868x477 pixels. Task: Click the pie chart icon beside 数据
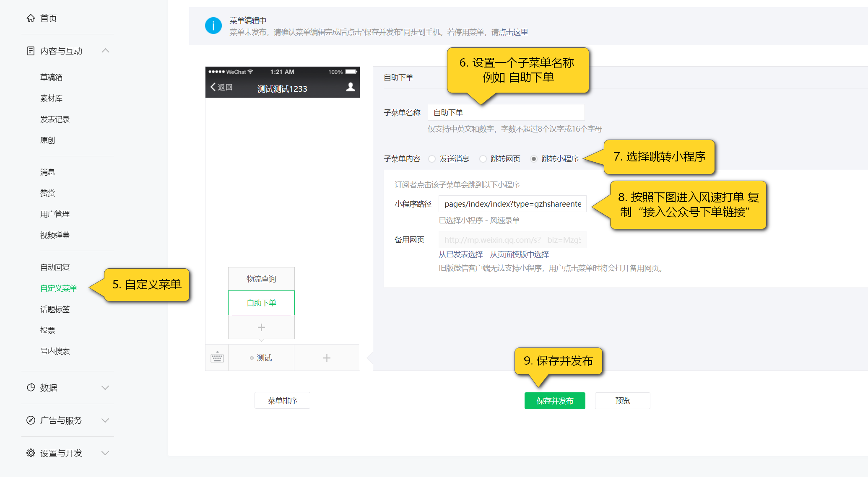pos(31,387)
